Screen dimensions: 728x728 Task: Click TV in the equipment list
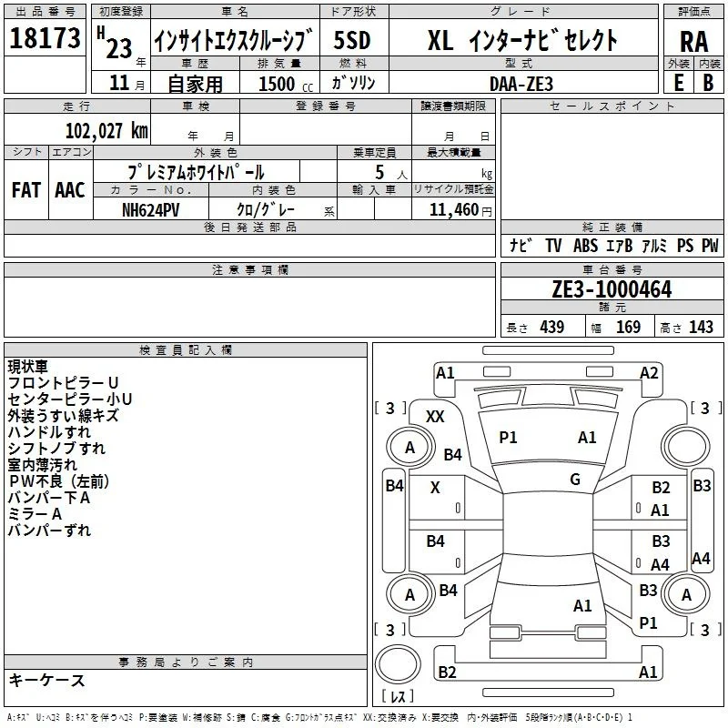pos(553,245)
